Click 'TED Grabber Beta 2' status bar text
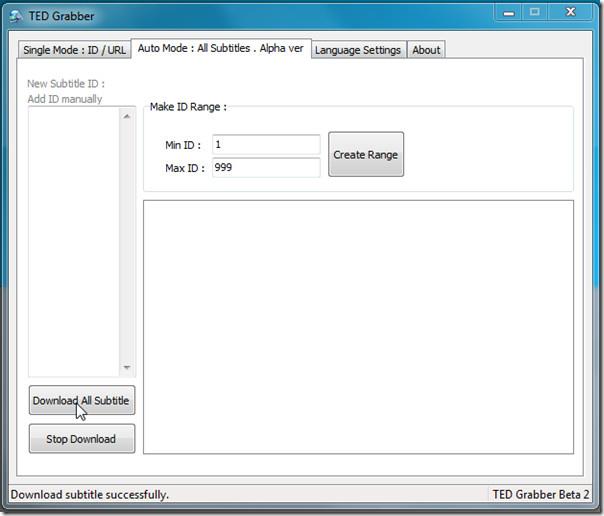Viewport: 604px width, 516px height. (x=541, y=494)
